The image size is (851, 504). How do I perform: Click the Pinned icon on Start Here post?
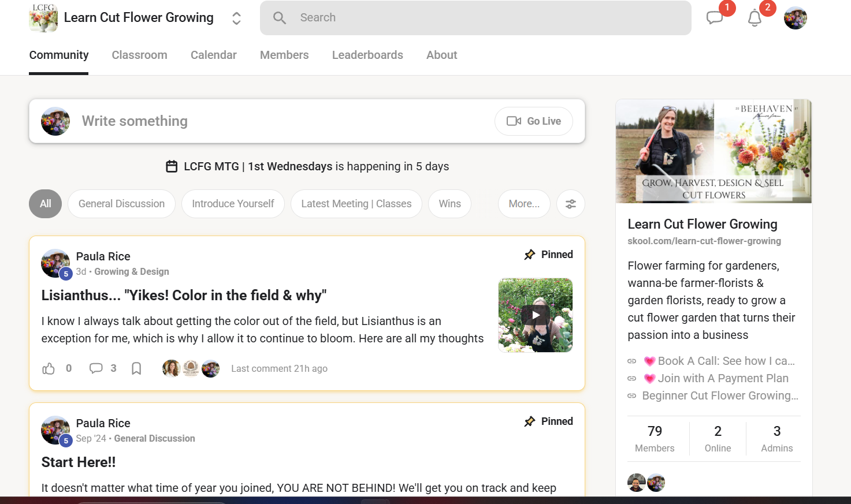coord(530,421)
